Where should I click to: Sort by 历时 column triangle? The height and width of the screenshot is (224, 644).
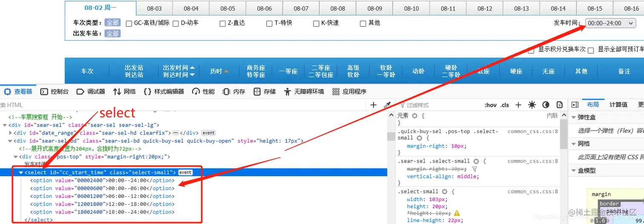[x=227, y=71]
